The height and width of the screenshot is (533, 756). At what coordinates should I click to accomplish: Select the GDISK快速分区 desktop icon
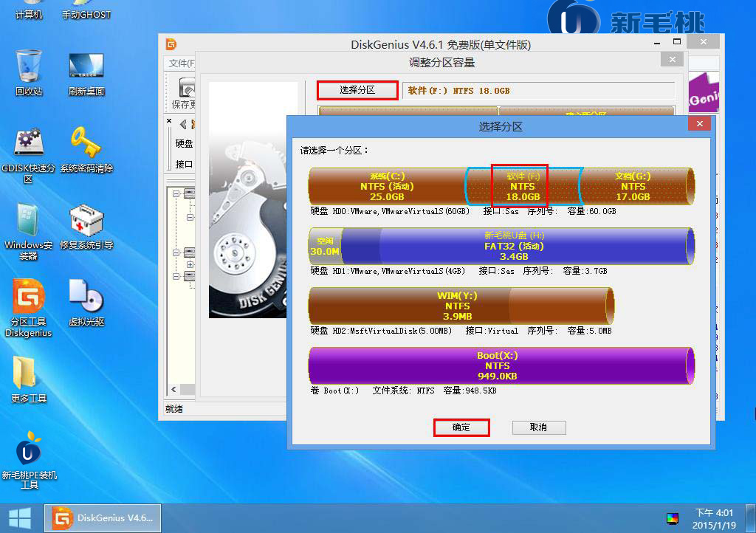tap(29, 156)
